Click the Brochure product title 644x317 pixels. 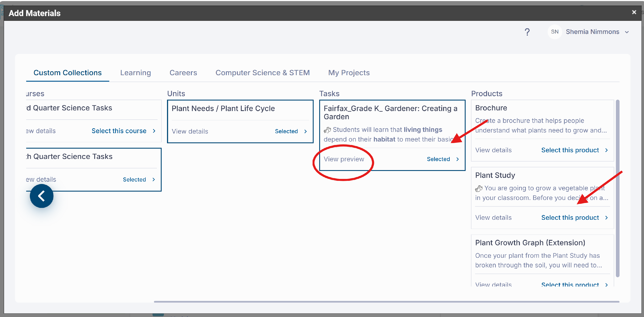coord(491,108)
